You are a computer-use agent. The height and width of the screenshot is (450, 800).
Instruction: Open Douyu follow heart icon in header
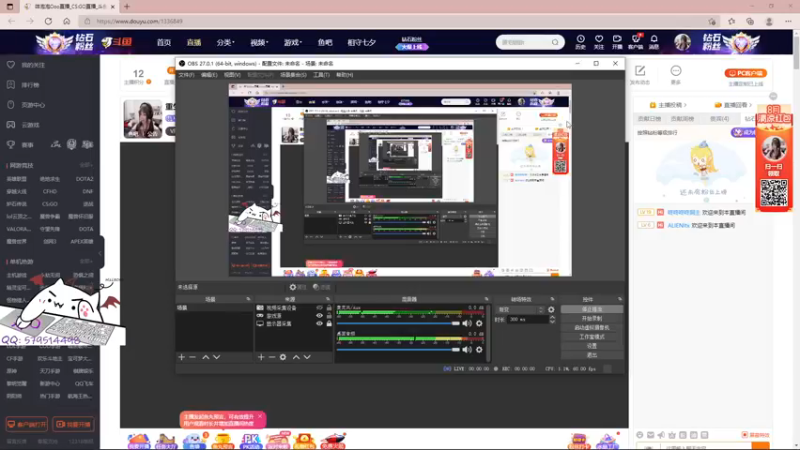[599, 42]
